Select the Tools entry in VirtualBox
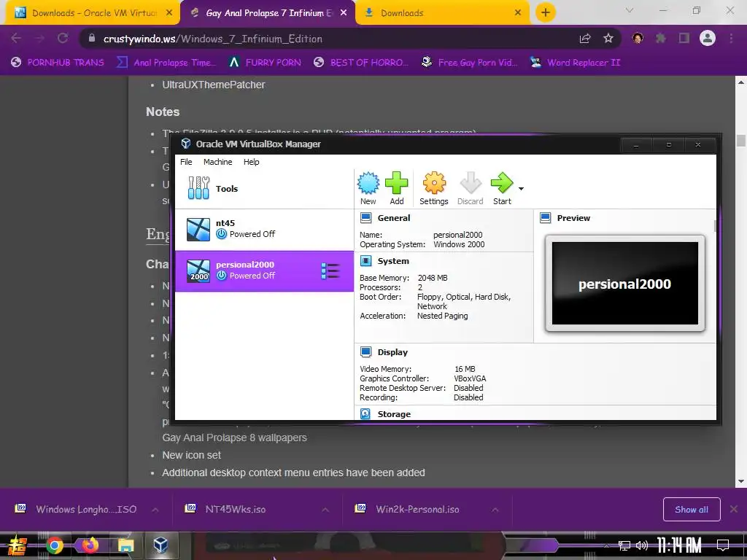This screenshot has width=747, height=560. pos(264,189)
